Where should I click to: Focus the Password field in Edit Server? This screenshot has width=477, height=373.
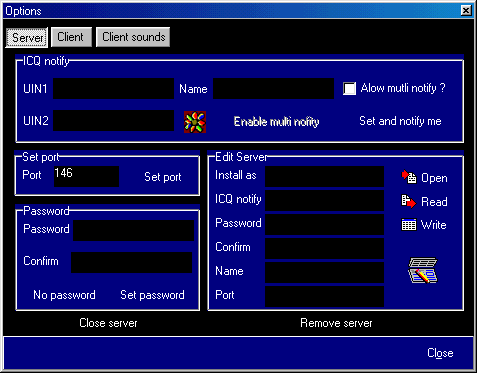324,224
